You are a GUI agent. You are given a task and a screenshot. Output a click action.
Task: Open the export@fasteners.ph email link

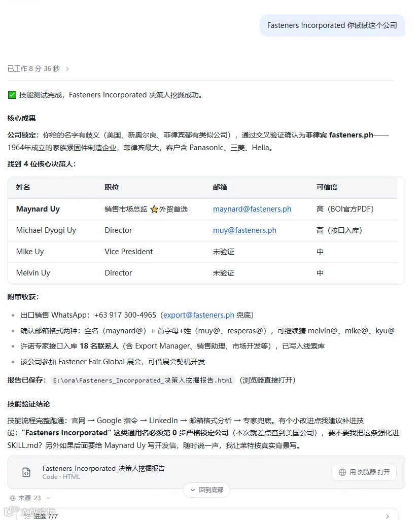pyautogui.click(x=198, y=315)
